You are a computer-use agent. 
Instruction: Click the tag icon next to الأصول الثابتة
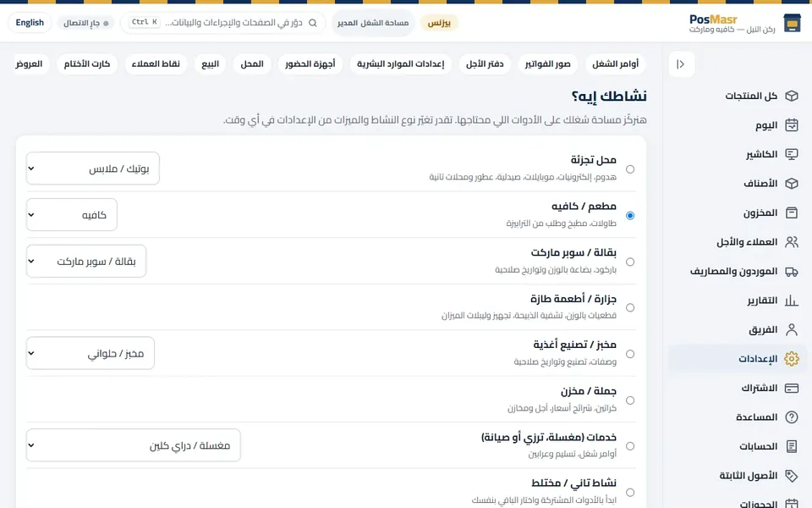792,476
